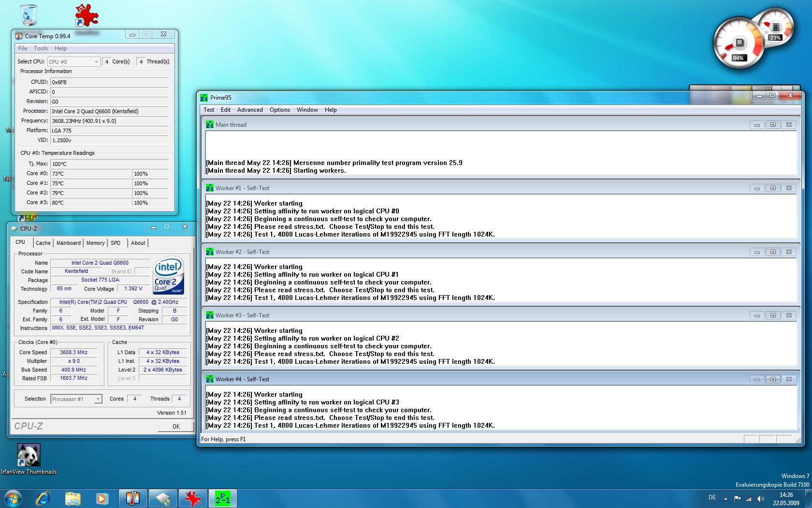Click the CPU-Z title bar icon
Image resolution: width=812 pixels, height=508 pixels.
[14, 228]
